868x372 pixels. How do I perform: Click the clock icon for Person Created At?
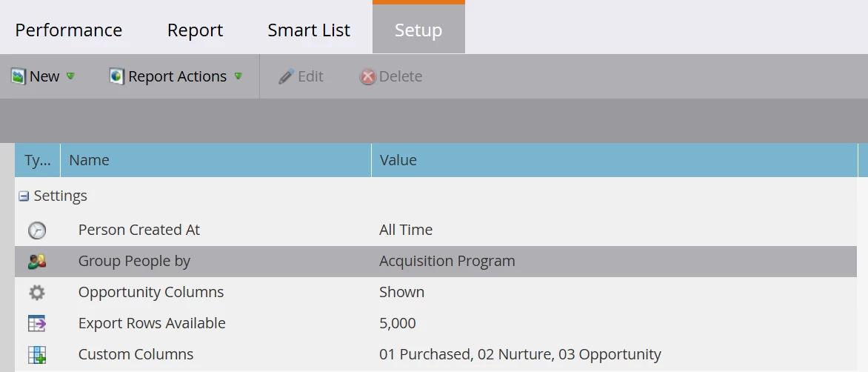(37, 230)
